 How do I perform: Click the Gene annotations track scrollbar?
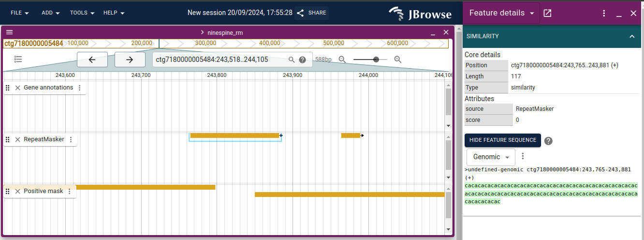coord(448,102)
